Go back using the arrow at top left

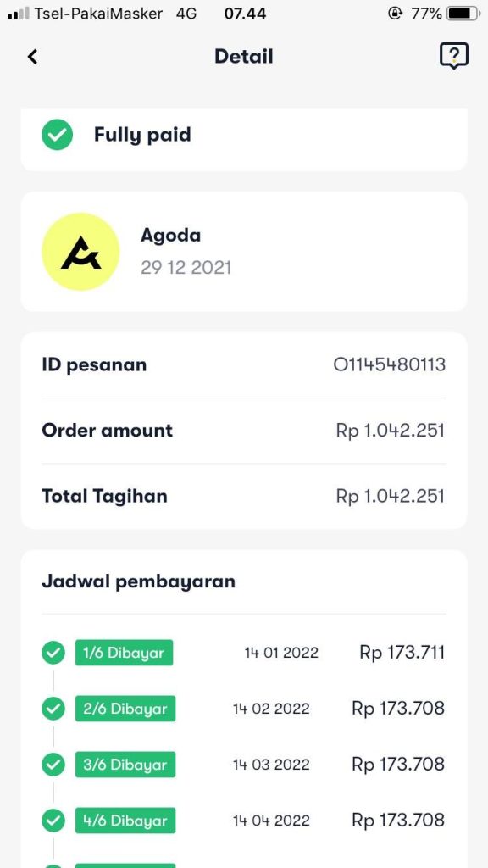32,56
